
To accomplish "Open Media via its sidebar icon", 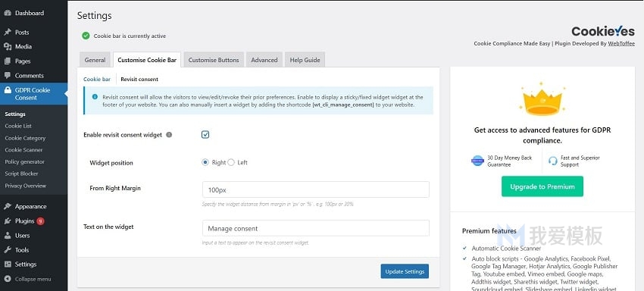I will point(8,46).
